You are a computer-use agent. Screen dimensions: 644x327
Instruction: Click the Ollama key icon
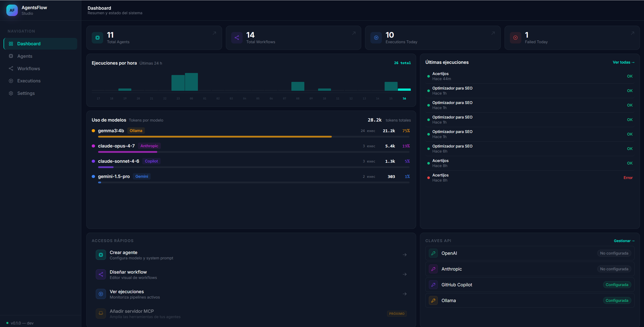click(433, 301)
